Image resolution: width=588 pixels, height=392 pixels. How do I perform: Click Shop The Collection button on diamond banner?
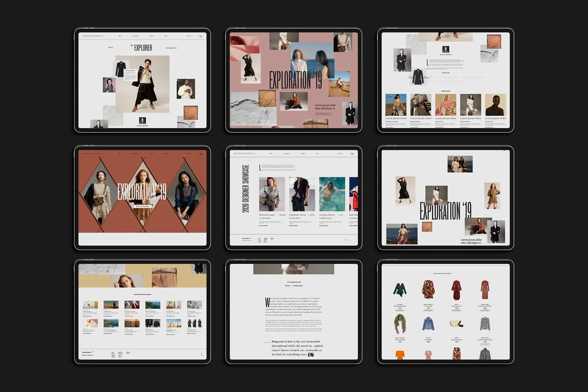(143, 206)
